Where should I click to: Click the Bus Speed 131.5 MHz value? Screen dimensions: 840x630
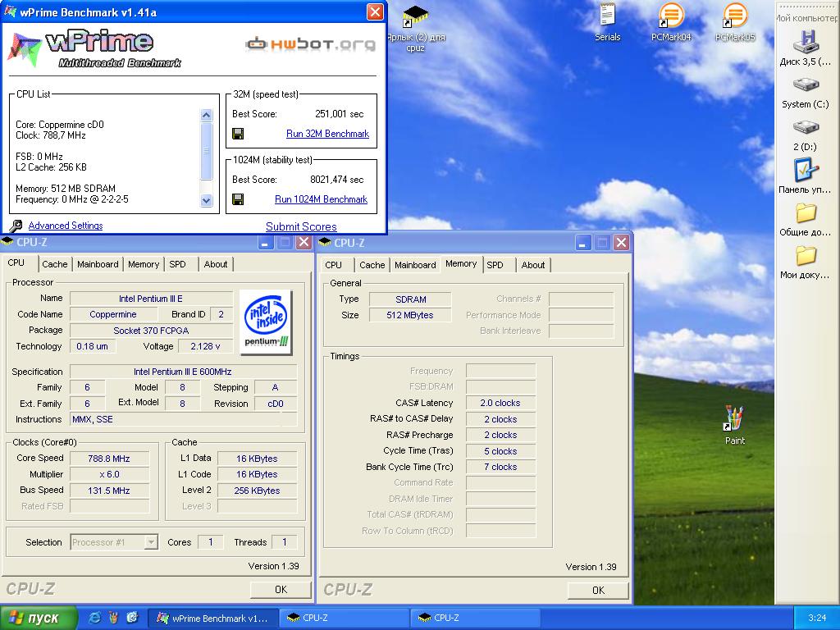(109, 491)
